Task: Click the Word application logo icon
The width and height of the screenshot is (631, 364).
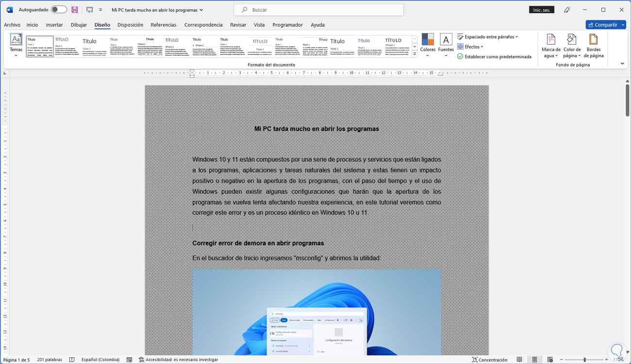Action: pyautogui.click(x=9, y=10)
